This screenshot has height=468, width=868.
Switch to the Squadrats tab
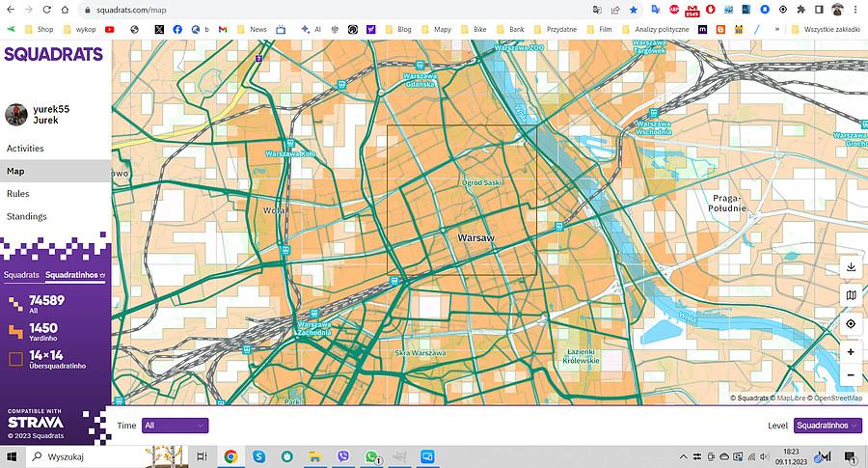point(21,275)
